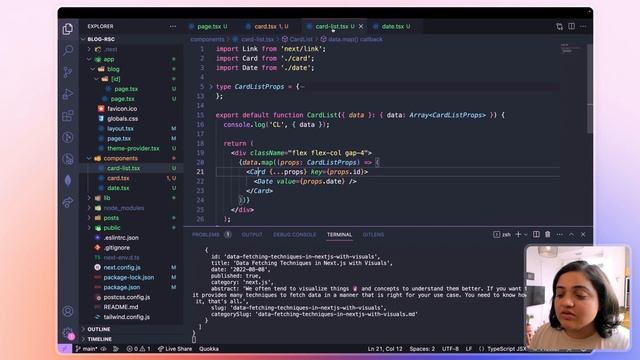Change encoding via UTF-8 status item
The image size is (640, 360).
450,349
